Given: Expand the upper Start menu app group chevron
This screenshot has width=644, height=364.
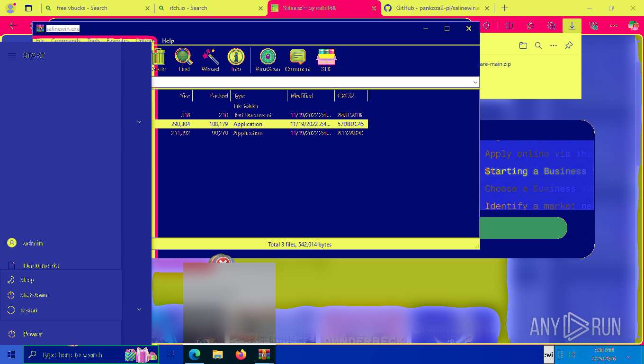Looking at the screenshot, I should (x=139, y=122).
